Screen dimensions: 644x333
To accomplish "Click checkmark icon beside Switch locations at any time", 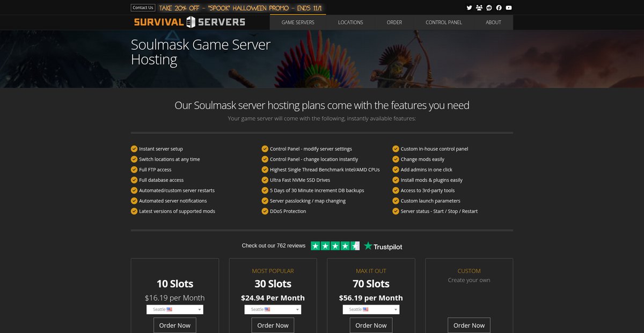I will click(134, 159).
